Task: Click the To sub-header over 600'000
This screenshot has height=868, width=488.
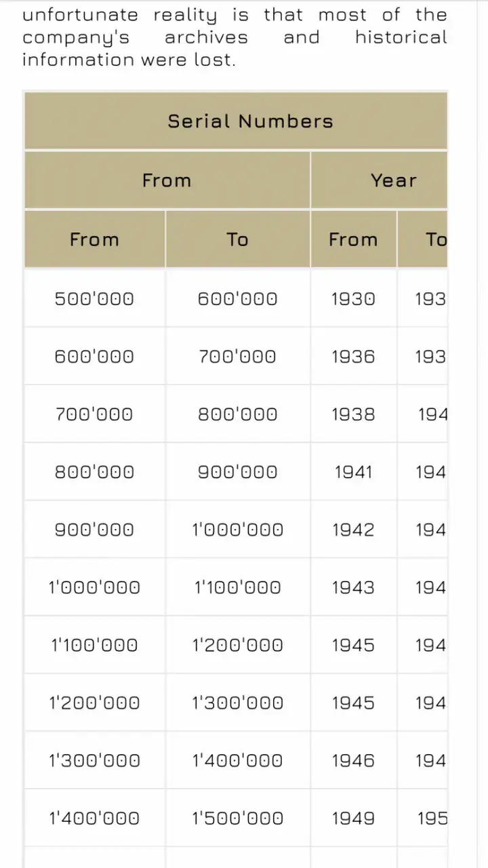Action: [238, 239]
